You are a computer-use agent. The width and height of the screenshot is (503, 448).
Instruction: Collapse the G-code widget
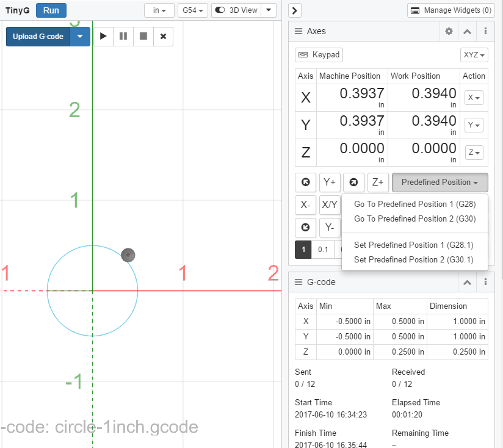pyautogui.click(x=467, y=282)
